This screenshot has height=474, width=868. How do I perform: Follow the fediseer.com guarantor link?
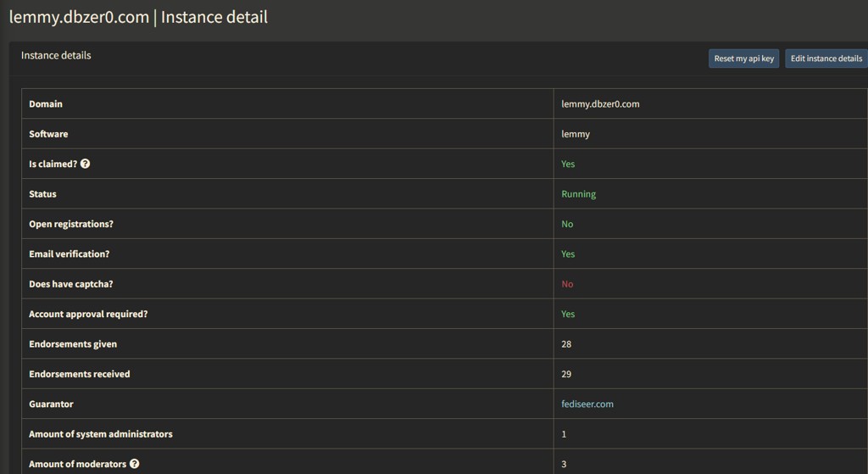coord(587,404)
